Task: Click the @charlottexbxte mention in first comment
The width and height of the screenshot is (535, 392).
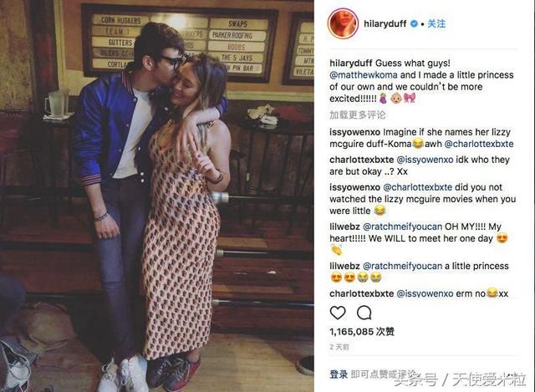Action: coord(479,144)
